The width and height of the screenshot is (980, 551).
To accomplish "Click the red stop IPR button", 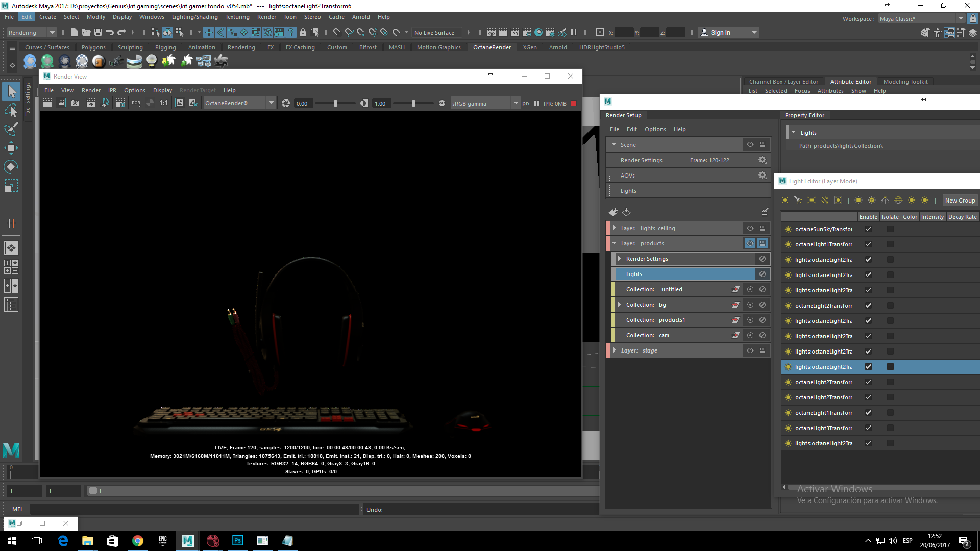I will tap(574, 103).
